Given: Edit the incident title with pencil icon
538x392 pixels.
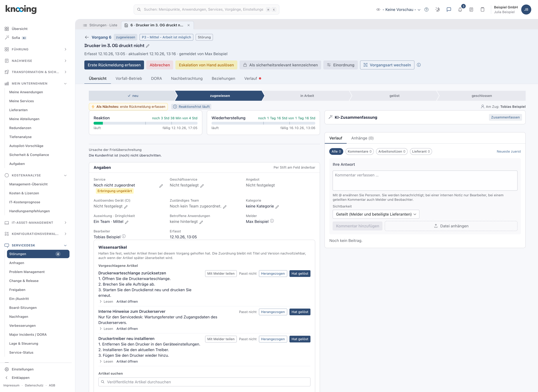Looking at the screenshot, I should (148, 46).
